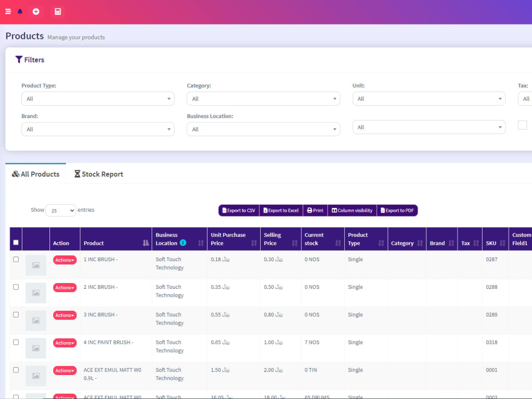The height and width of the screenshot is (399, 532).
Task: Switch to the Stock Report tab
Action: [x=99, y=174]
